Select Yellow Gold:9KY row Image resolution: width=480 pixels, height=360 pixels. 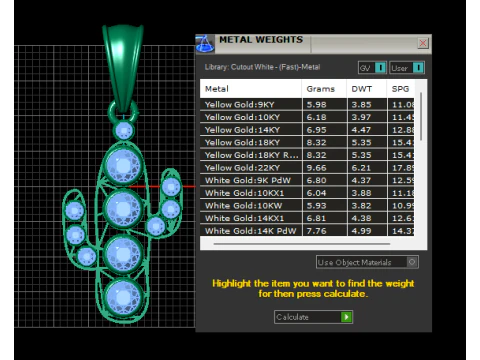(x=307, y=105)
